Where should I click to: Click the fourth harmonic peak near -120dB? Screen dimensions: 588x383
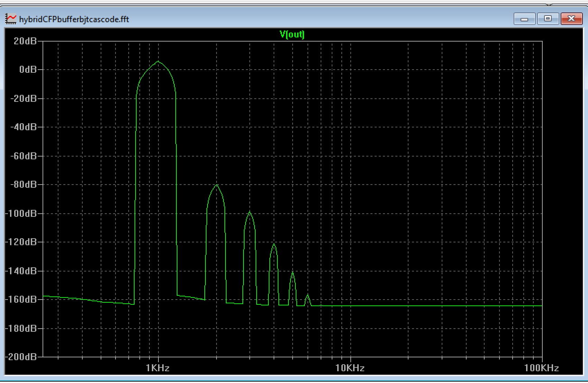[x=274, y=244]
